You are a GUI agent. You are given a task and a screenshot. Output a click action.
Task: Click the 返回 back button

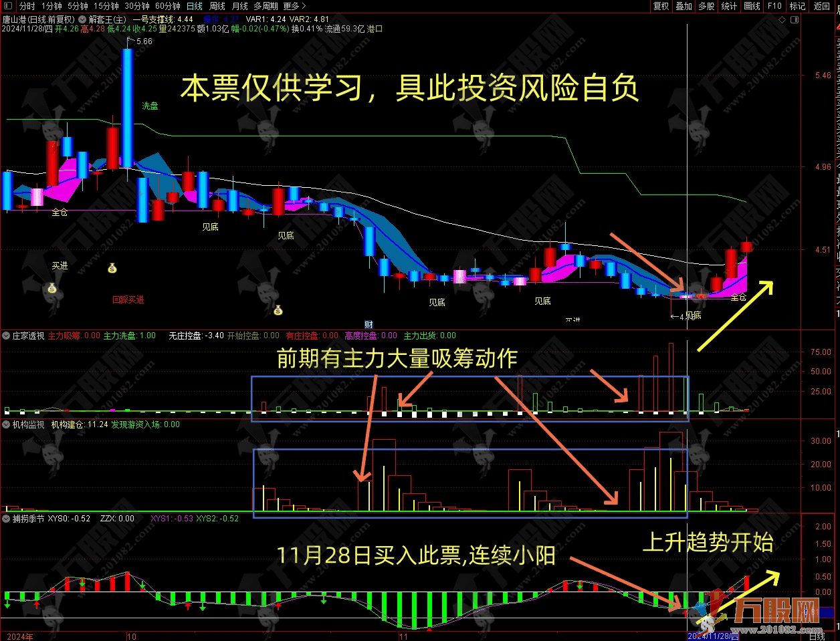pos(822,6)
